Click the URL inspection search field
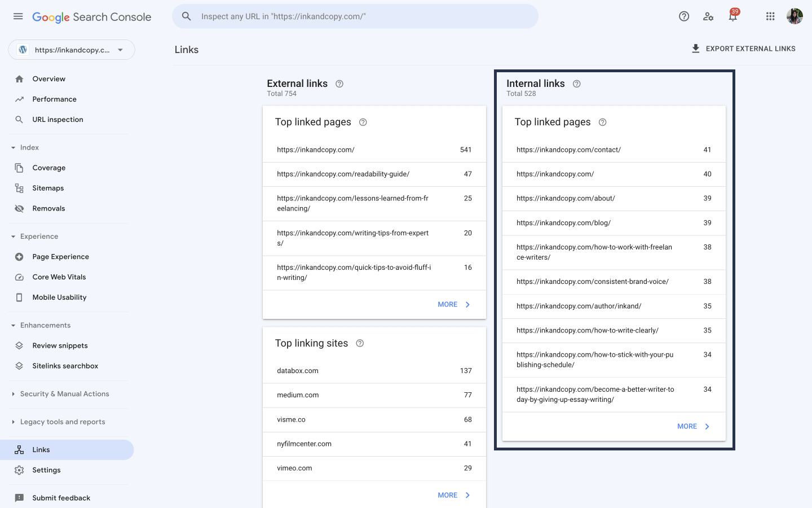Screen dimensions: 812x508 [x=361, y=16]
